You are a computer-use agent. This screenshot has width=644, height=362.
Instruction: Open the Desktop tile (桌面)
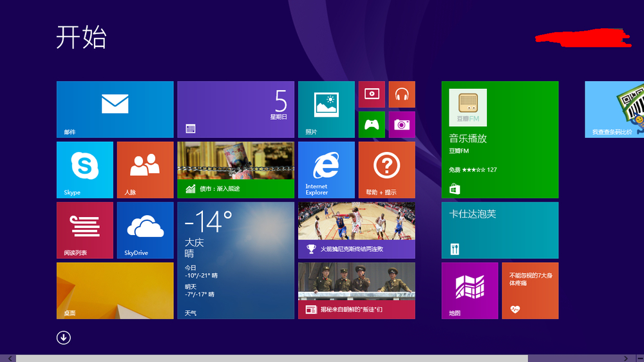click(x=115, y=291)
